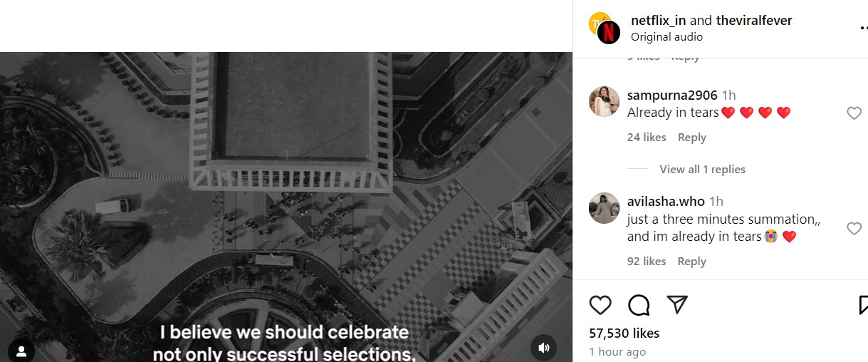
Task: Like the post with the heart icon
Action: (600, 305)
